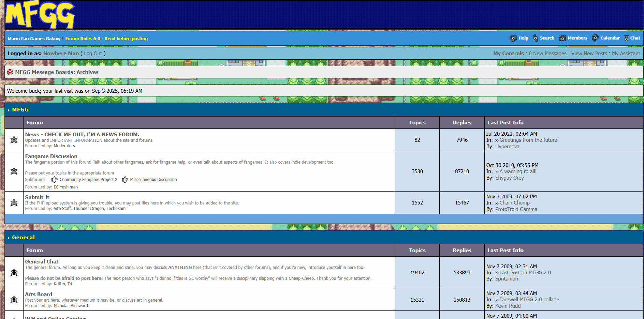
Task: Collapse the General category section
Action: click(9, 238)
